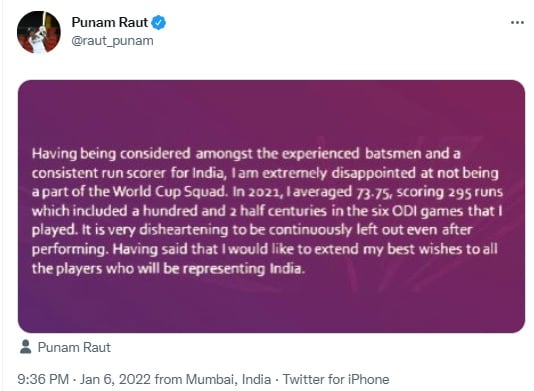Open the purple statement image
The width and height of the screenshot is (534, 391).
click(x=271, y=206)
